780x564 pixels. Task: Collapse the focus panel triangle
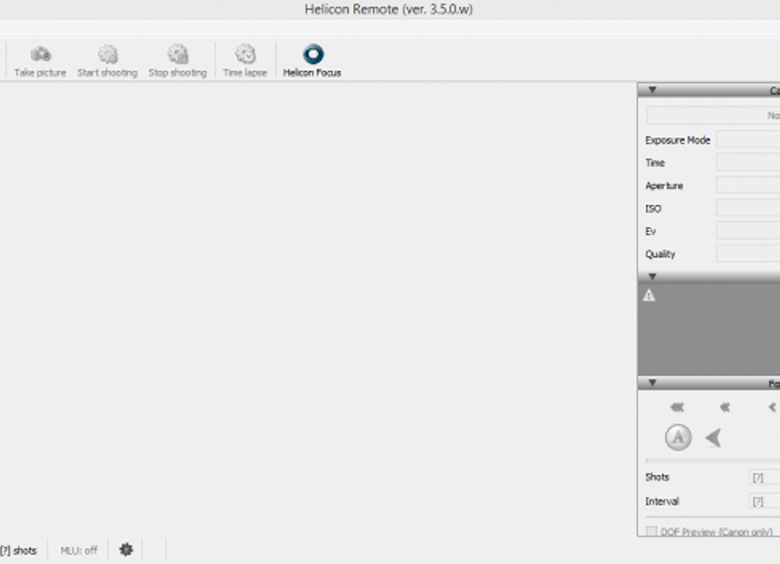652,383
